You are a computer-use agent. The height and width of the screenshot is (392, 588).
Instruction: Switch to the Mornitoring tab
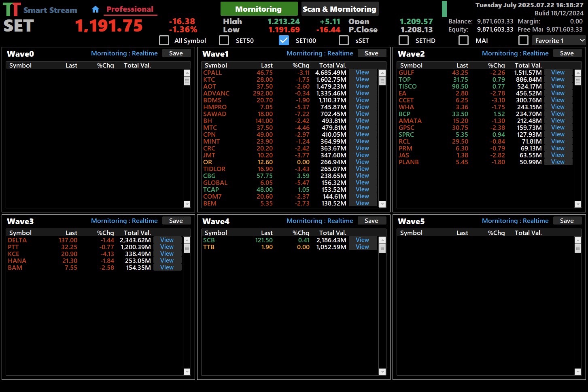click(259, 9)
